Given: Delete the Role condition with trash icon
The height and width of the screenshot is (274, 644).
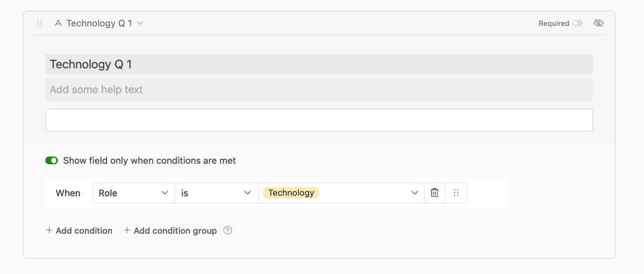Looking at the screenshot, I should click(x=434, y=193).
